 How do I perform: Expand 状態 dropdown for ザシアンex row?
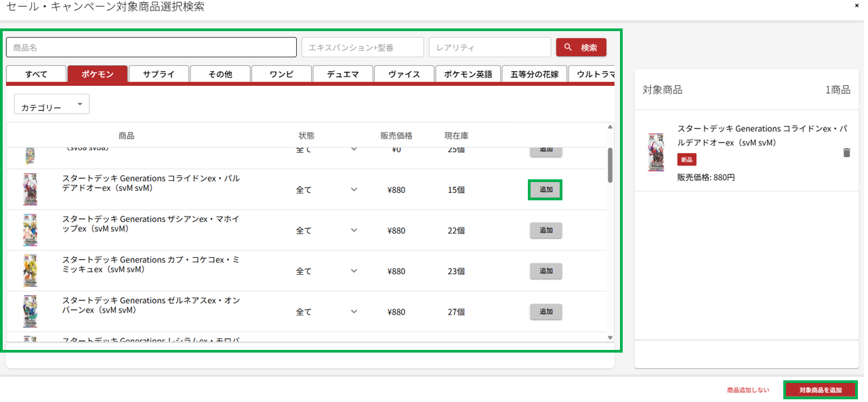354,231
